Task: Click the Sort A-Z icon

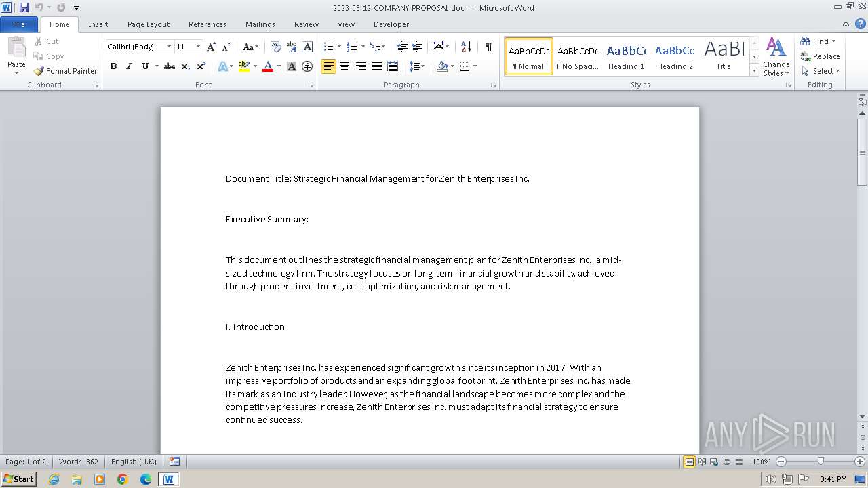Action: point(466,47)
